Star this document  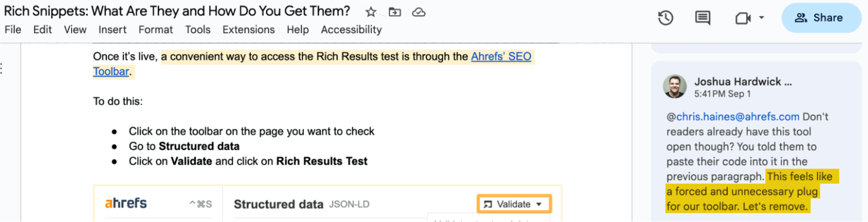[370, 12]
